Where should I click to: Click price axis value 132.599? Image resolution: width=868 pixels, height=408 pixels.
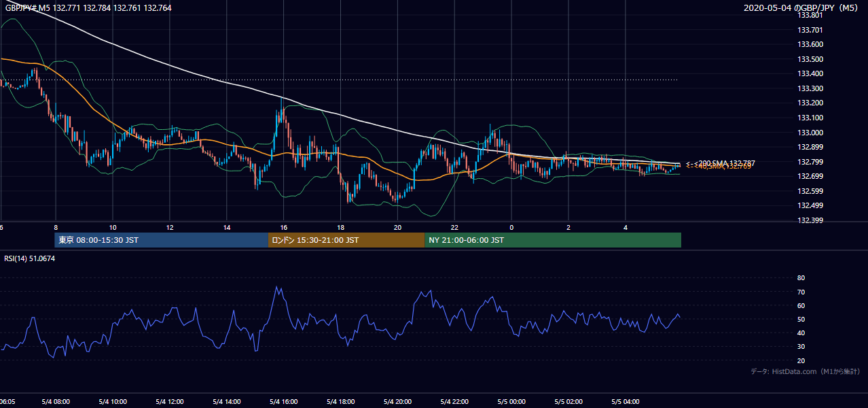pos(810,191)
